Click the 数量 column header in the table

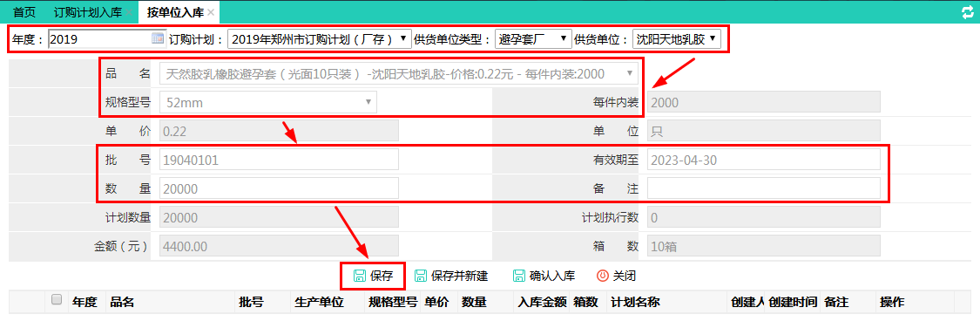pyautogui.click(x=475, y=303)
